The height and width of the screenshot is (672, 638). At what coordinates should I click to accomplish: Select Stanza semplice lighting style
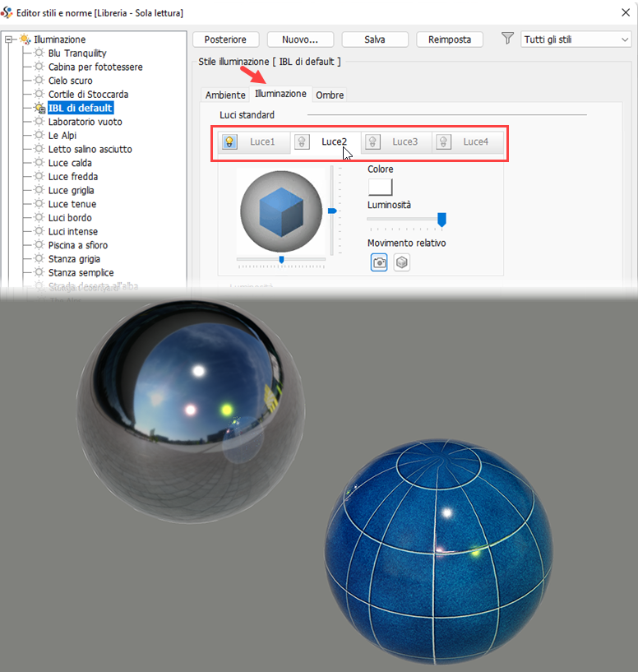coord(81,272)
